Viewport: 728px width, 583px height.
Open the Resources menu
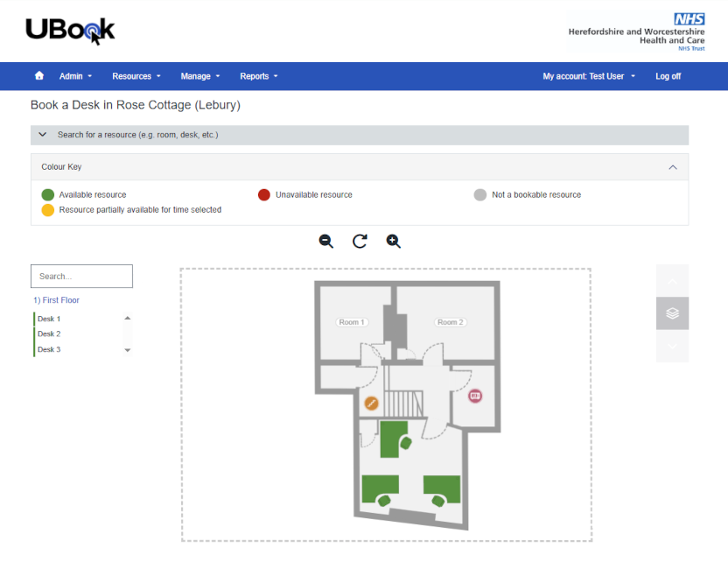click(x=136, y=76)
